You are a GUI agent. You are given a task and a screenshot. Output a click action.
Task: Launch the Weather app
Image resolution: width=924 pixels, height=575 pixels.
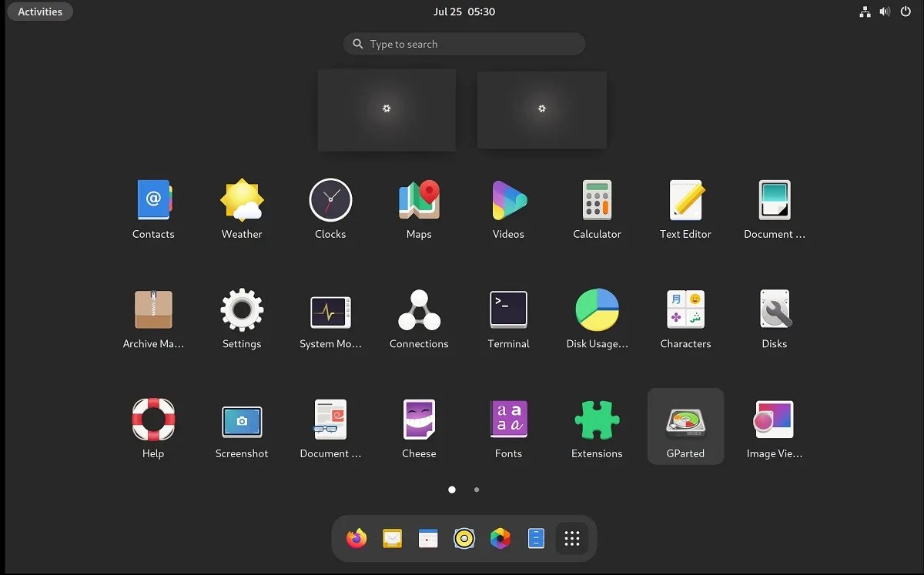(x=242, y=208)
